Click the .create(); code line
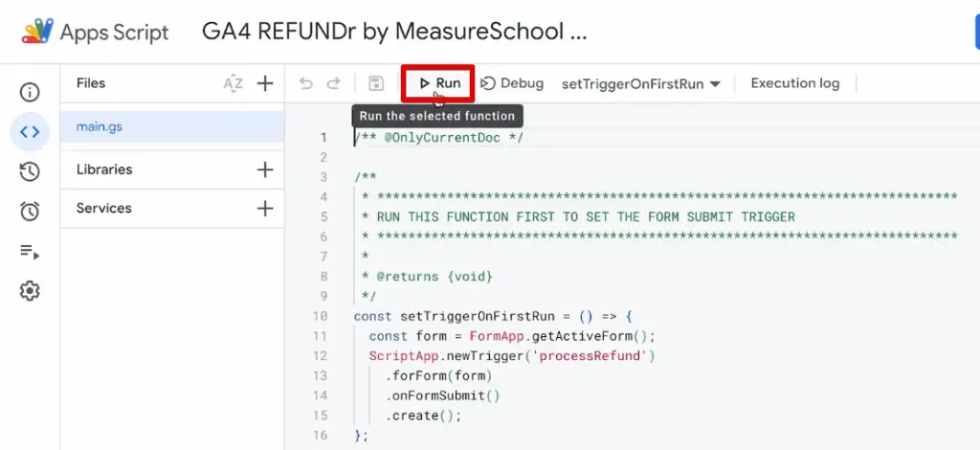This screenshot has height=450, width=980. 423,416
